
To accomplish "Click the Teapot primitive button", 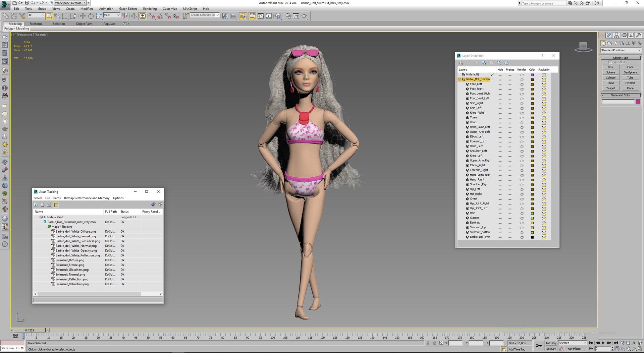I will [610, 89].
